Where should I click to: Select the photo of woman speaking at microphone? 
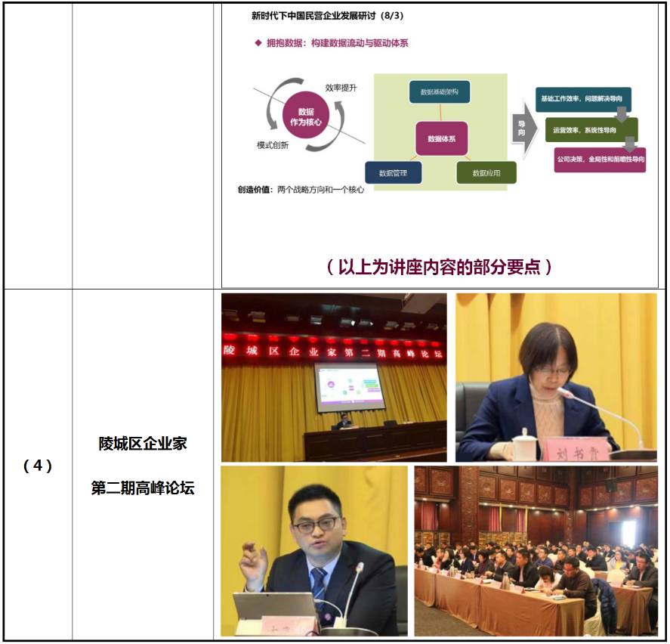[x=556, y=377]
